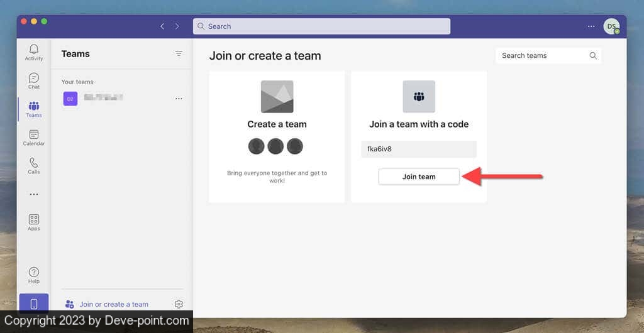Click the team code input field
The width and height of the screenshot is (644, 333).
(419, 149)
